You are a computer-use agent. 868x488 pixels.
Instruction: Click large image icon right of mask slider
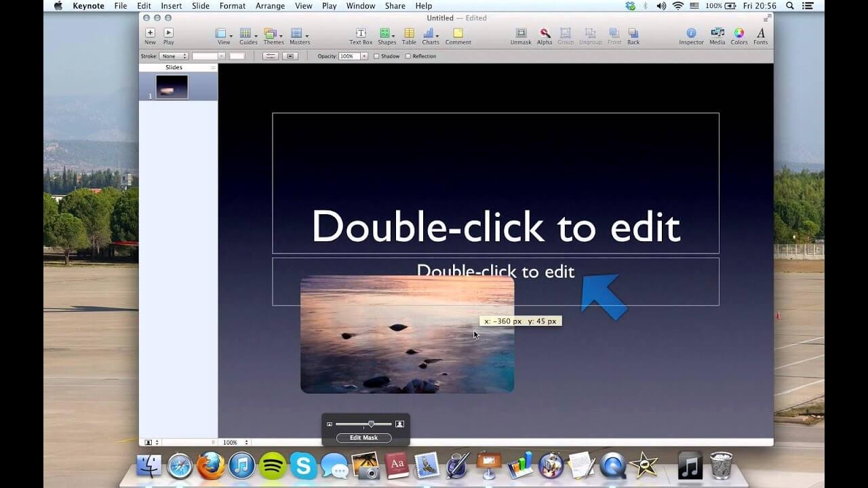[x=399, y=424]
